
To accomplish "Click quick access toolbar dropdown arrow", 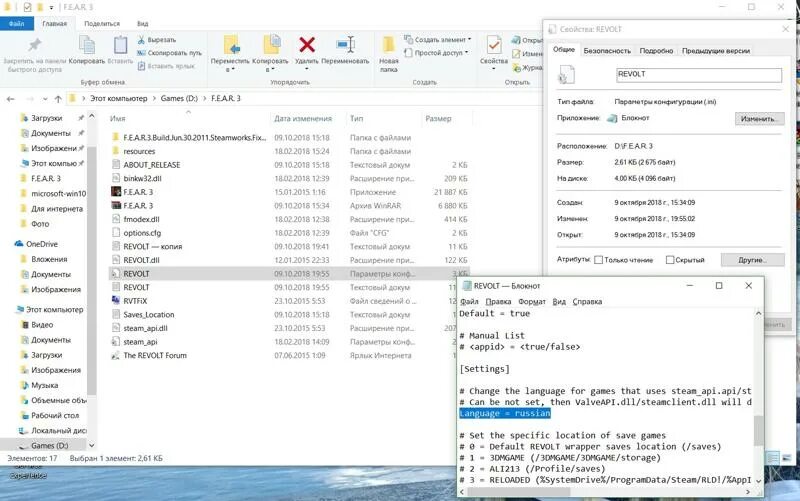I will coord(52,8).
